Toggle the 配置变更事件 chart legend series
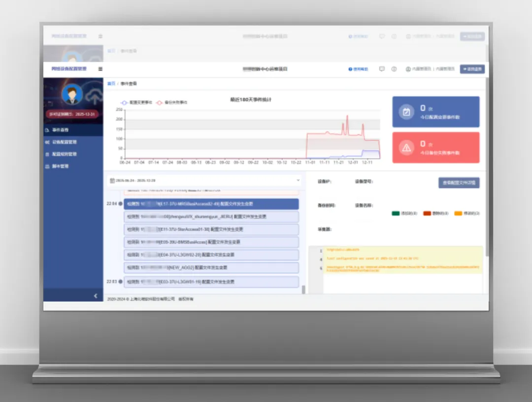Image resolution: width=532 pixels, height=402 pixels. [136, 102]
